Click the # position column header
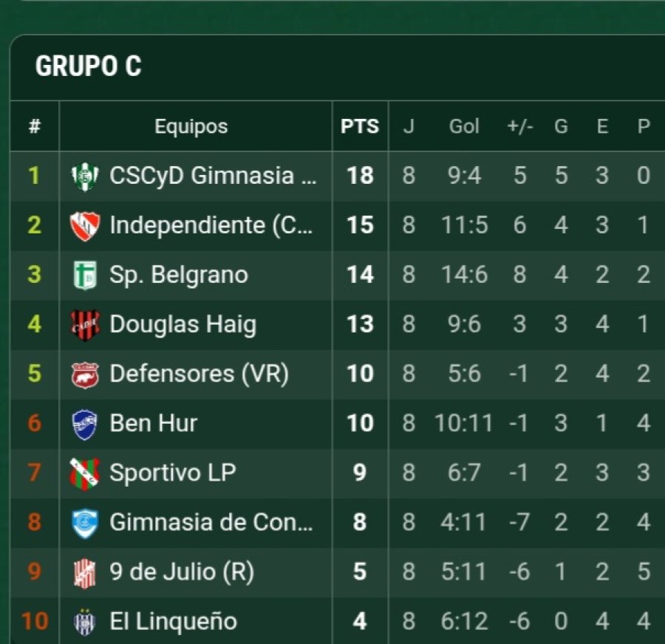The width and height of the screenshot is (665, 644). [34, 126]
